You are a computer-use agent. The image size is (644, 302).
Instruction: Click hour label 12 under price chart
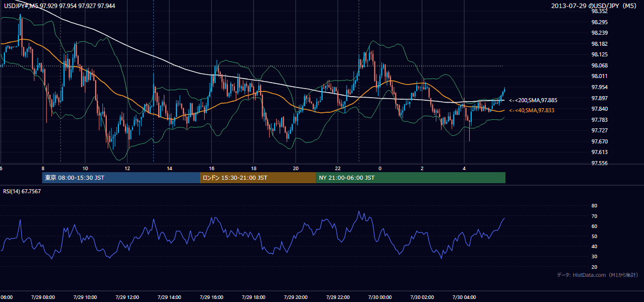[127, 168]
